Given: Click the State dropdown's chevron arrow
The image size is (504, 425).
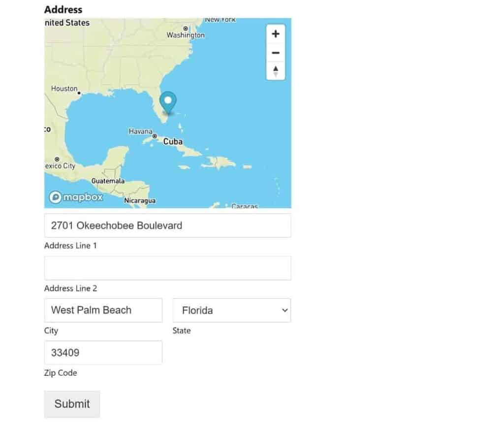Looking at the screenshot, I should click(x=285, y=310).
